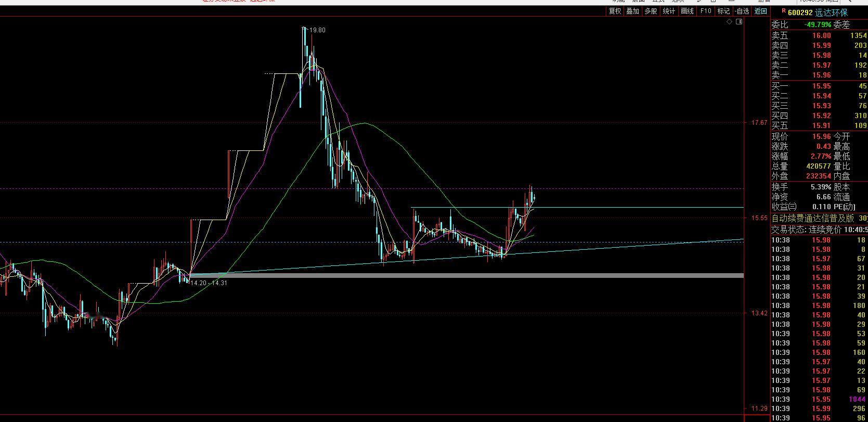Click the 总量 value 420577
This screenshot has width=868, height=422.
click(x=819, y=166)
